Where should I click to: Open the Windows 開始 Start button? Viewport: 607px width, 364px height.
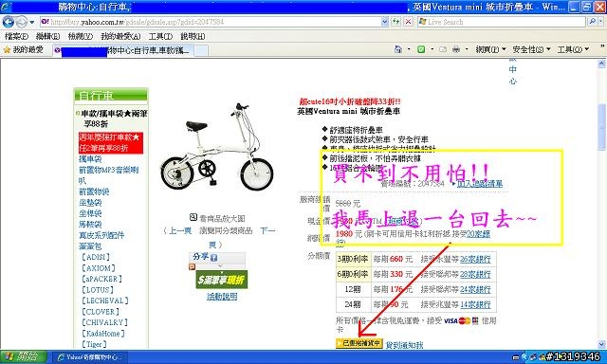pyautogui.click(x=23, y=356)
